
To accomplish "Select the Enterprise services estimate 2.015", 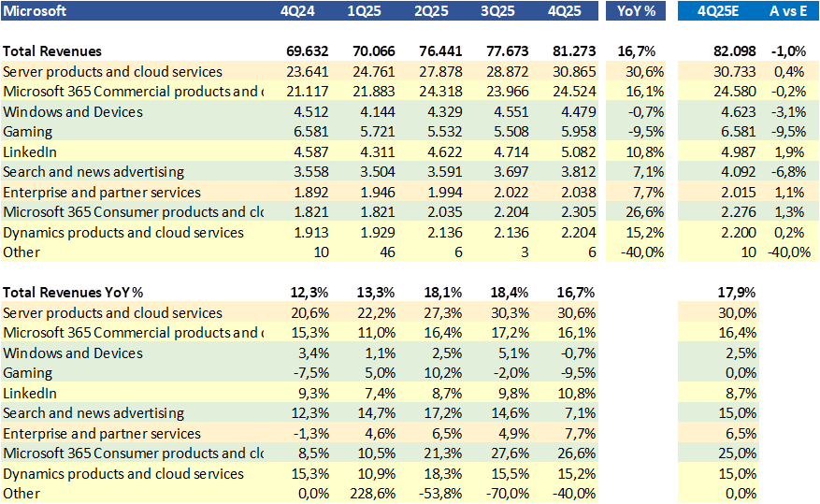I will coord(739,193).
